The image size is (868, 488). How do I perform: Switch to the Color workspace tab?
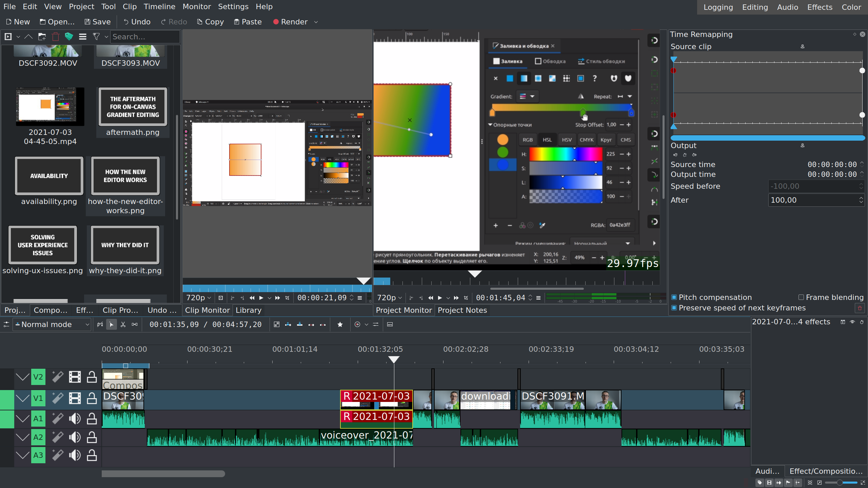tap(851, 7)
